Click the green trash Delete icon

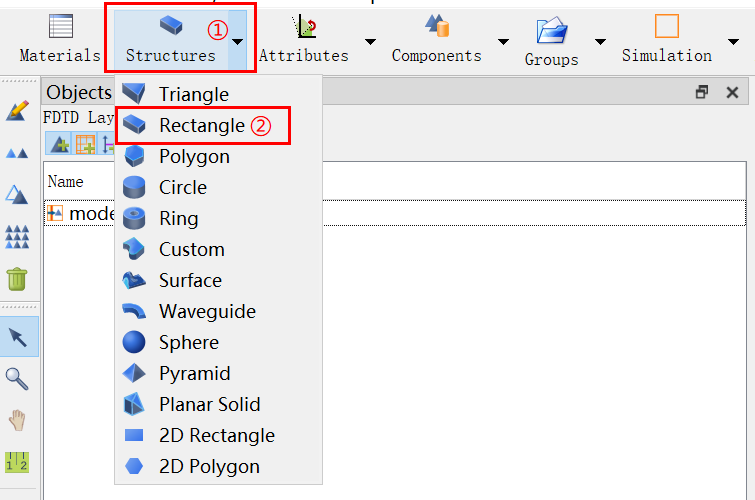(x=18, y=278)
